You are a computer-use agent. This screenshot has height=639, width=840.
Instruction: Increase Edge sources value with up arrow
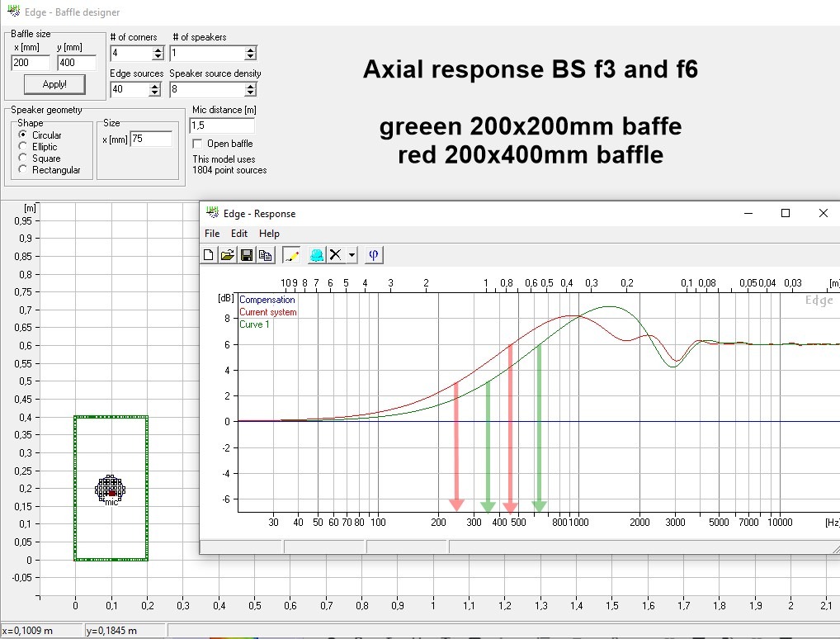[x=155, y=86]
